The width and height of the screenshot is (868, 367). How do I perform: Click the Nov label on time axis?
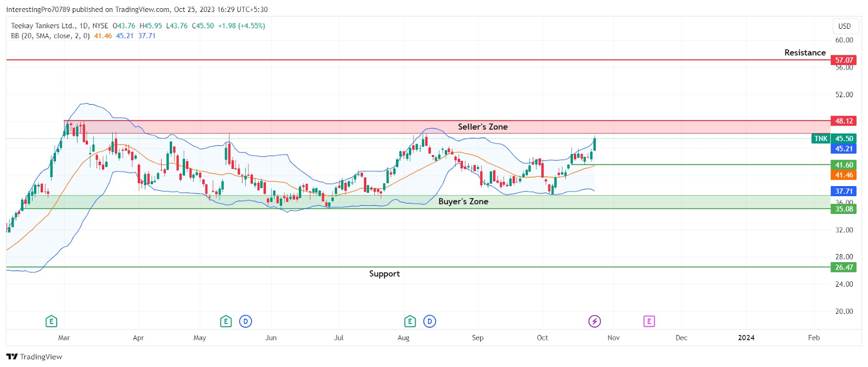click(614, 338)
